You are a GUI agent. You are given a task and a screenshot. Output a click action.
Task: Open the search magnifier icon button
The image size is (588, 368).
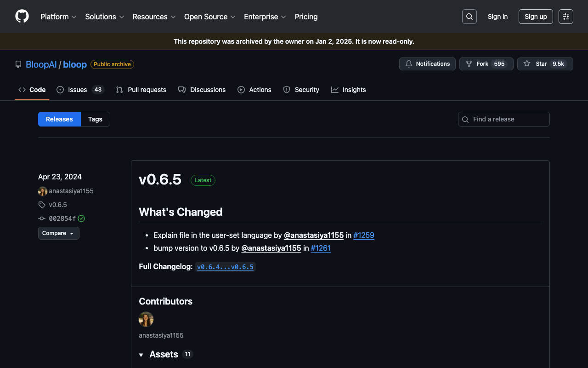coord(469,17)
